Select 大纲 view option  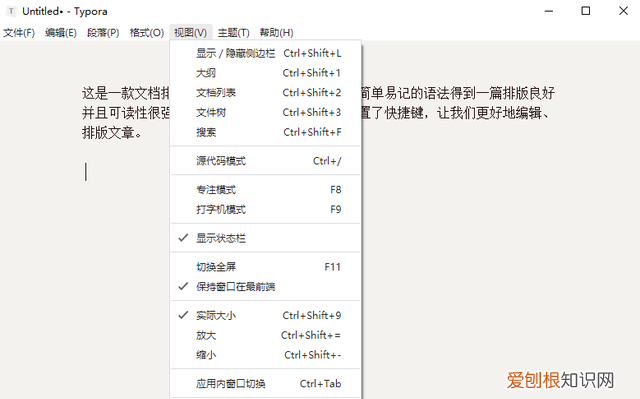[x=265, y=73]
